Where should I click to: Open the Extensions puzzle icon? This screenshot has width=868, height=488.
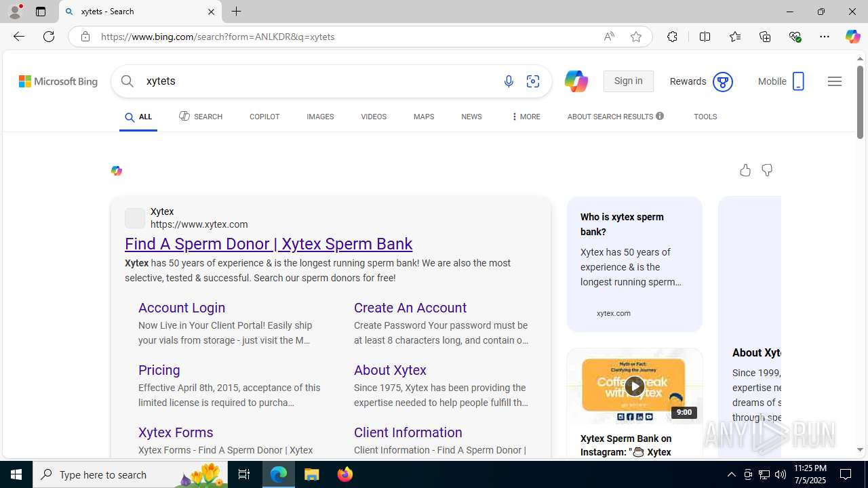coord(672,37)
